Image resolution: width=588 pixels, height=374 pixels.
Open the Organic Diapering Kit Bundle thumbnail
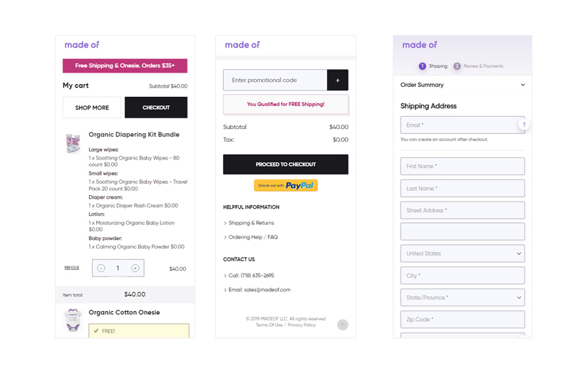coord(73,144)
